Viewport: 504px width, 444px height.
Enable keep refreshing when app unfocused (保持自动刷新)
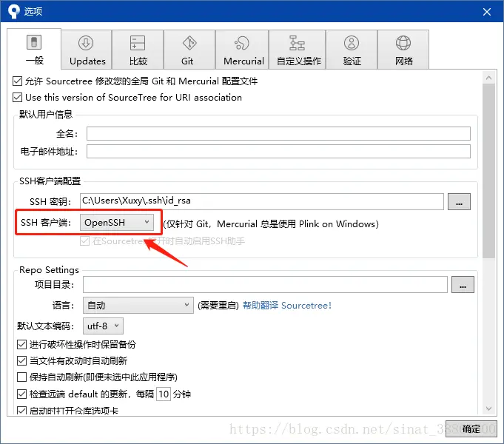[x=21, y=377]
